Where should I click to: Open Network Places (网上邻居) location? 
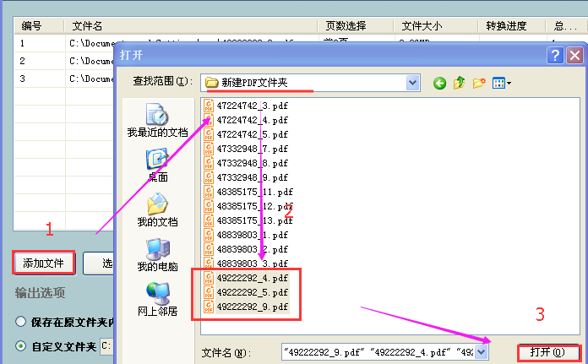click(x=157, y=299)
